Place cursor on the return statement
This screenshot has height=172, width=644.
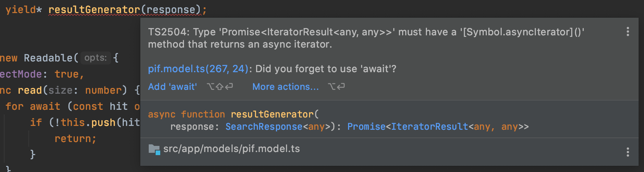tap(75, 139)
